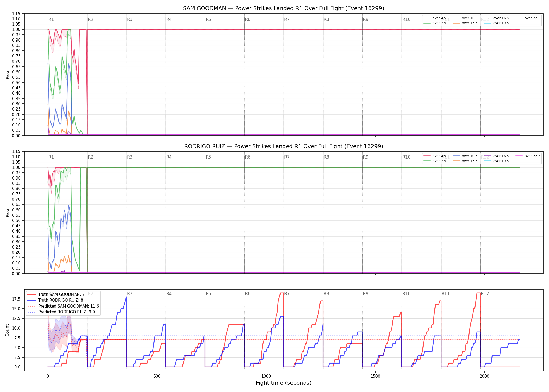Click the 1000 tick on the time axis
Screen dimensions: 549x392
(x=266, y=376)
